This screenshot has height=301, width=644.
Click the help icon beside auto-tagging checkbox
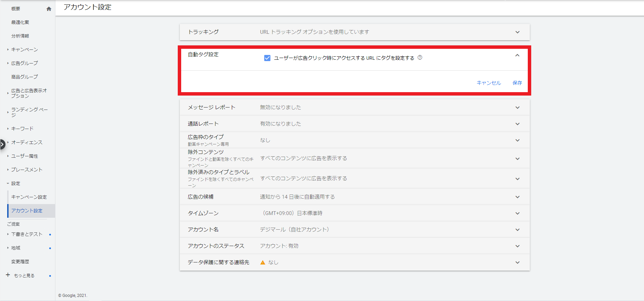(x=420, y=58)
